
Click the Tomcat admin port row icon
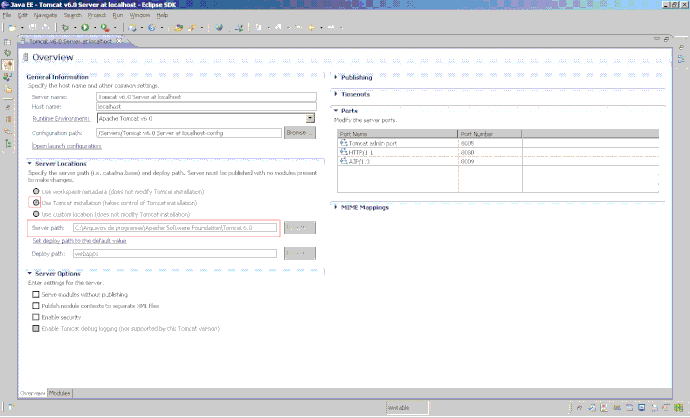[x=343, y=143]
